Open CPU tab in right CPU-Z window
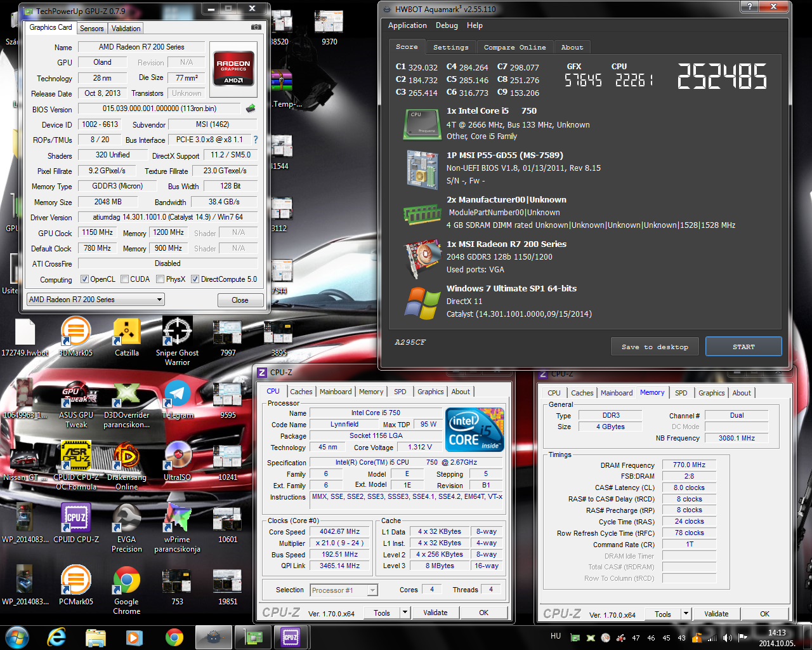812x650 pixels. [554, 393]
